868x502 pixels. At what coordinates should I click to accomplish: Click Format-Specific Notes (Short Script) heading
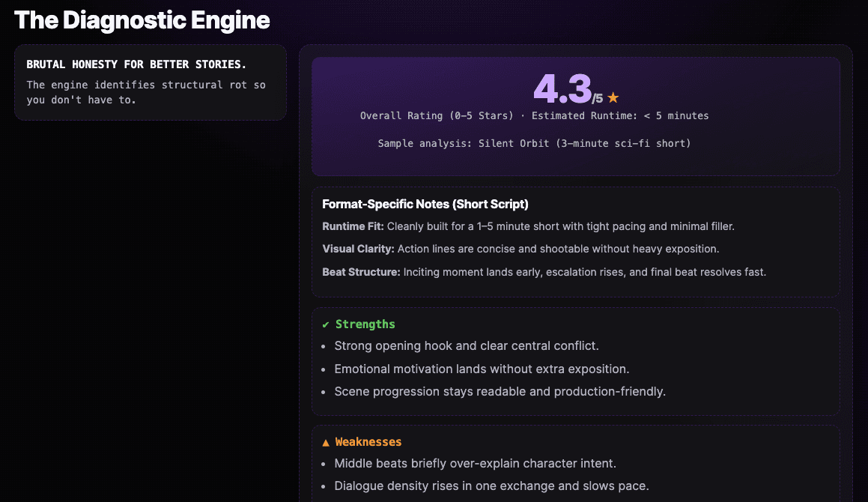426,205
